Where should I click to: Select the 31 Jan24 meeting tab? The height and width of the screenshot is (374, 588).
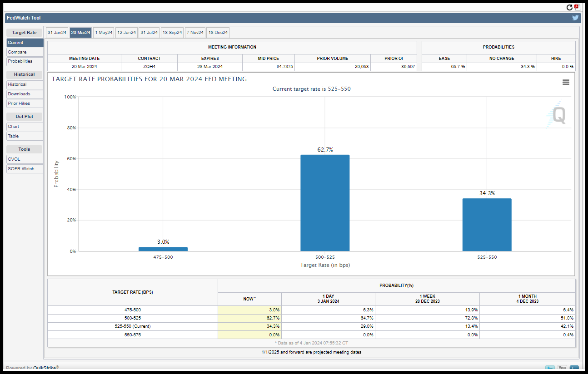click(x=57, y=33)
